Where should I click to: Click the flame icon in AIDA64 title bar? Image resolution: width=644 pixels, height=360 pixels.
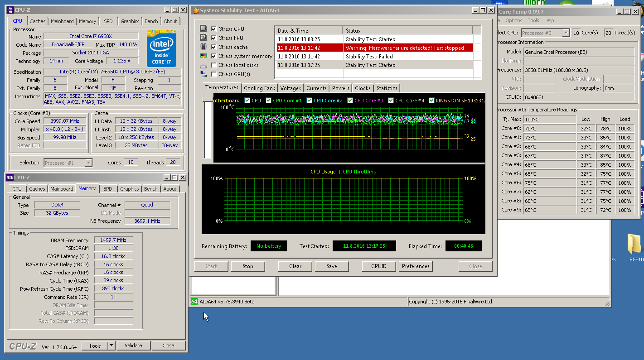(196, 10)
